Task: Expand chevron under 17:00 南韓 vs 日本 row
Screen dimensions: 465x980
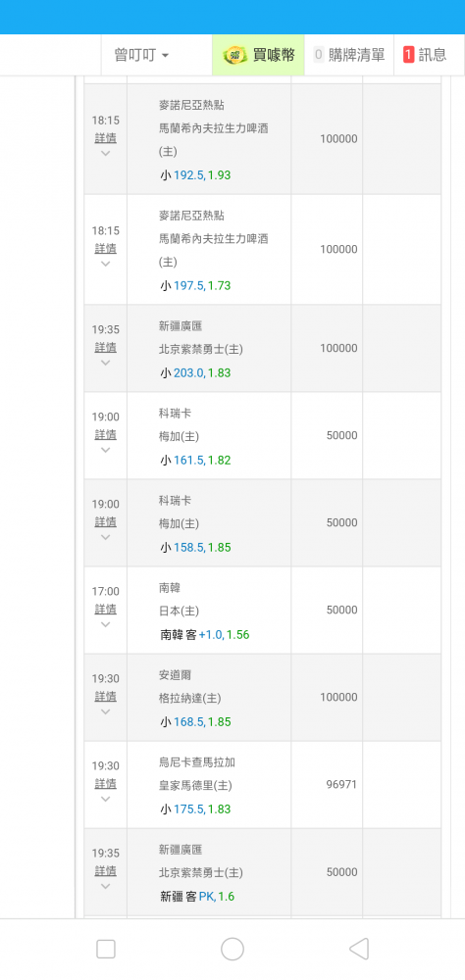Action: (105, 624)
